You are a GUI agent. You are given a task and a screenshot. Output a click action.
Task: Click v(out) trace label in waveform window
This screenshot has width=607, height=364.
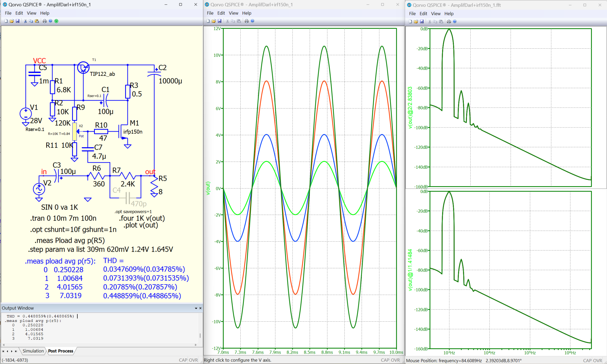[208, 188]
